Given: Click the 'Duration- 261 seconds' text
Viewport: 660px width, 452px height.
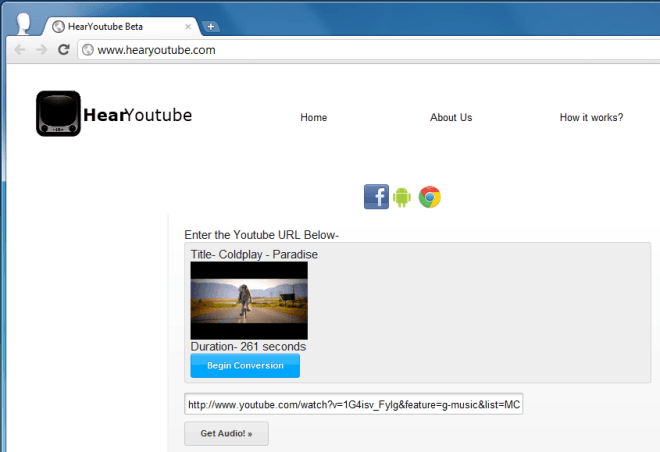Looking at the screenshot, I should tap(248, 346).
